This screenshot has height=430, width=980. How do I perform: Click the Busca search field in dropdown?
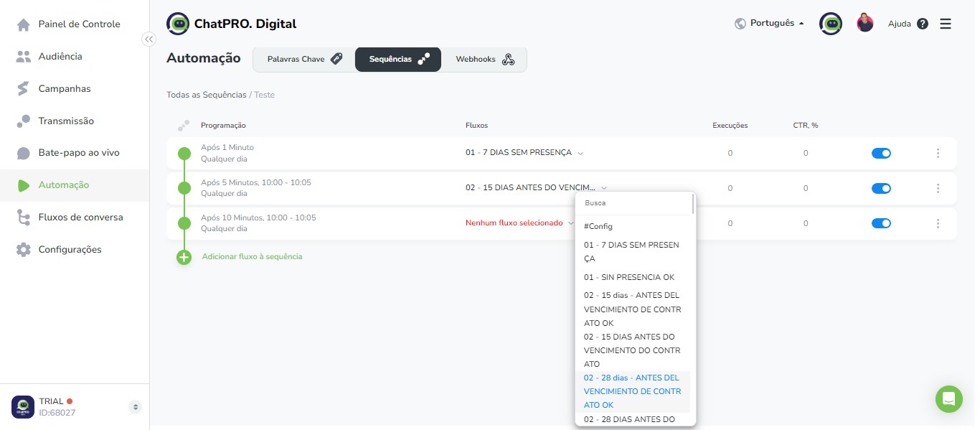tap(634, 203)
